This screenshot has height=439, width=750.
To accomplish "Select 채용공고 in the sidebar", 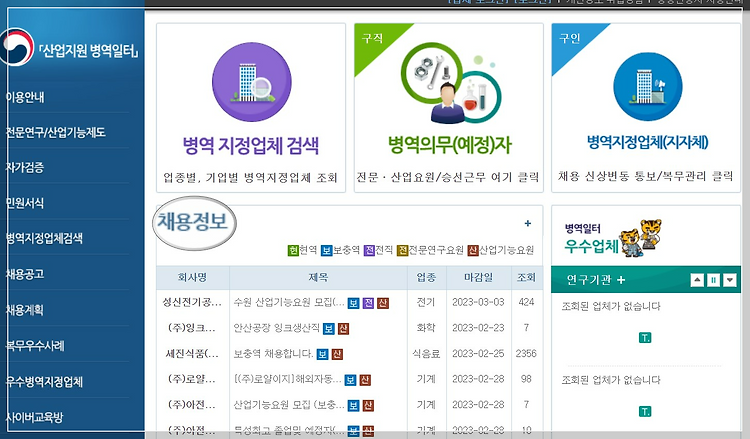I will coord(24,274).
